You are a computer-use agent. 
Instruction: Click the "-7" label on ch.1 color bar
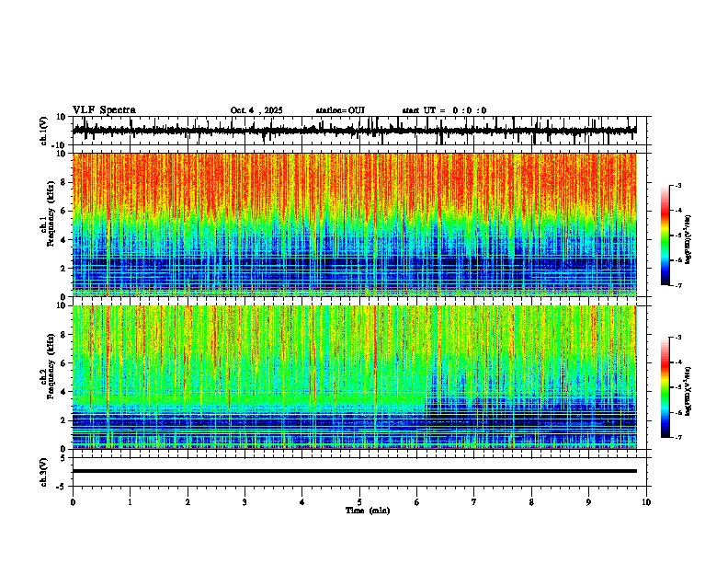[677, 285]
